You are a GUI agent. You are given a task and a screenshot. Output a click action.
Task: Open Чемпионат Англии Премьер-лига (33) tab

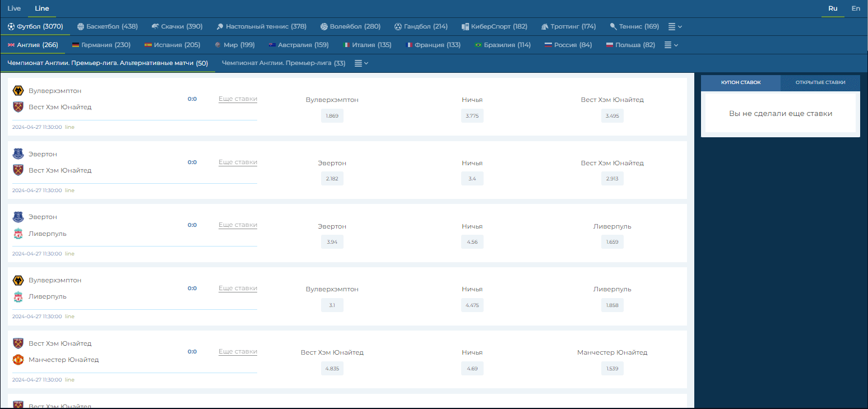[x=284, y=63]
